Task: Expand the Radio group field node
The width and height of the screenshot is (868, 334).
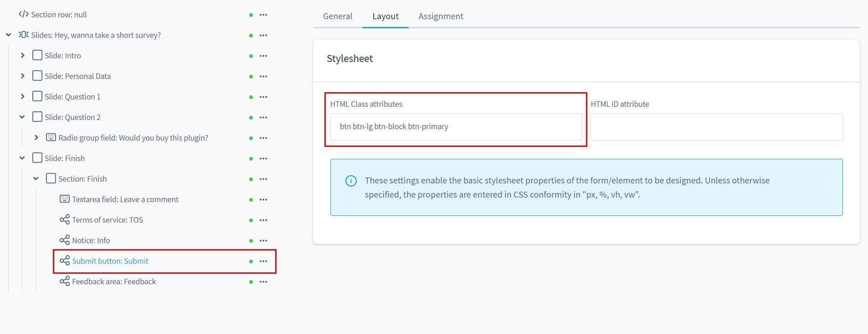Action: 36,138
